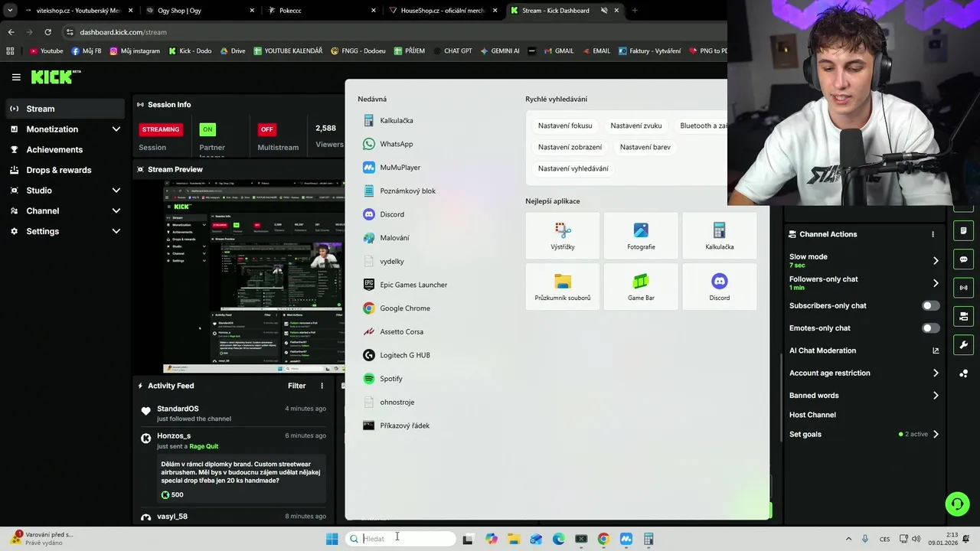Open the Activity Feed Filter

pyautogui.click(x=296, y=386)
